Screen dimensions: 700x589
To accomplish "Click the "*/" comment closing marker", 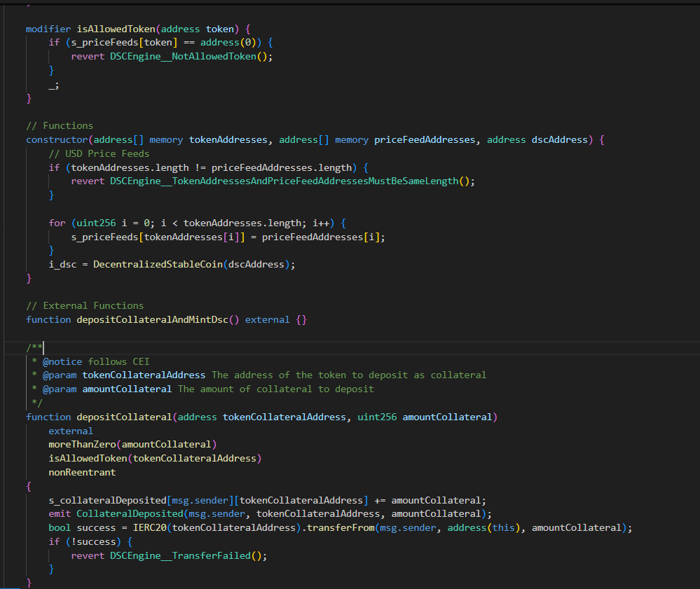I will point(37,403).
